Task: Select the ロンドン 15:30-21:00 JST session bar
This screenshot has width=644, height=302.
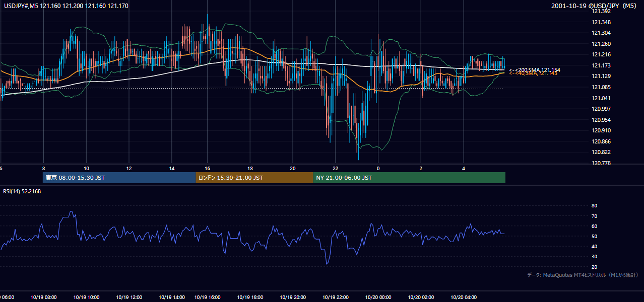Action: point(254,178)
